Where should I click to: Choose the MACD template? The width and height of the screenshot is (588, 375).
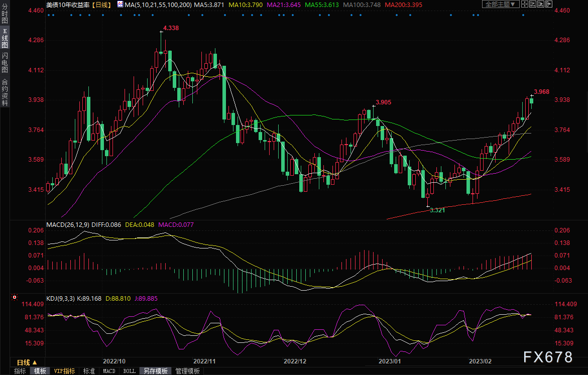coord(109,371)
